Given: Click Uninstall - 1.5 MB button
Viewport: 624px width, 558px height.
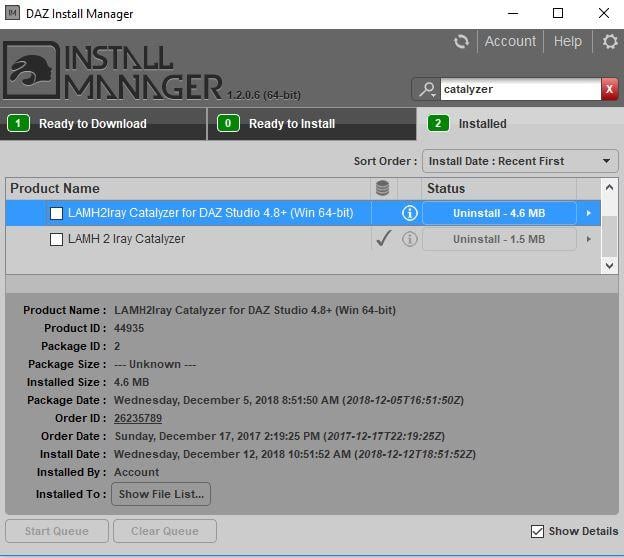Looking at the screenshot, I should (499, 239).
